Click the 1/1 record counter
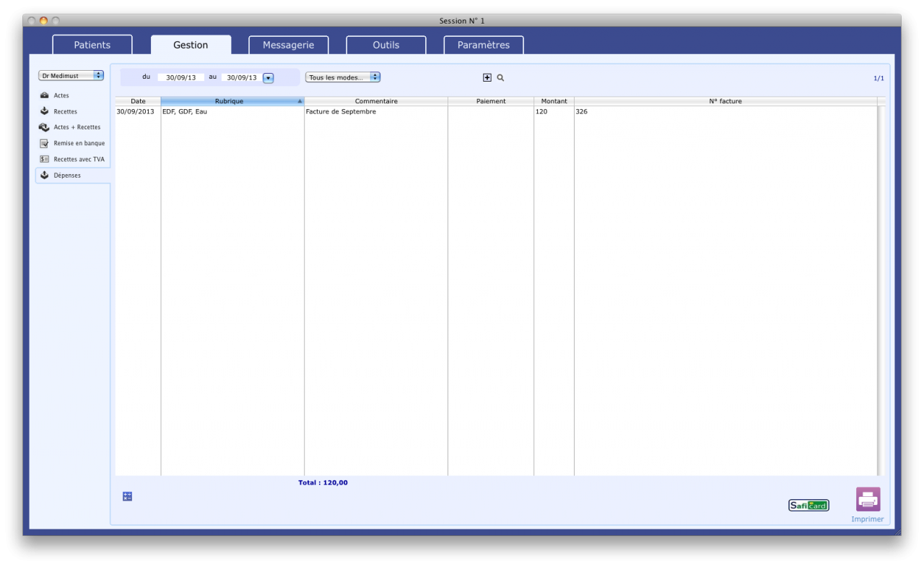The width and height of the screenshot is (924, 567). [879, 78]
